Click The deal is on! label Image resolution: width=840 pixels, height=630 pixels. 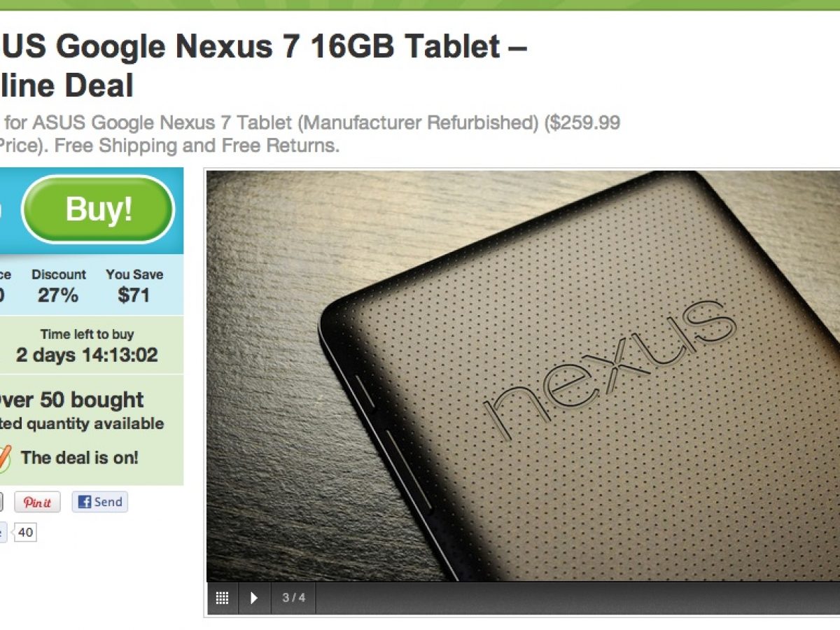[x=80, y=458]
